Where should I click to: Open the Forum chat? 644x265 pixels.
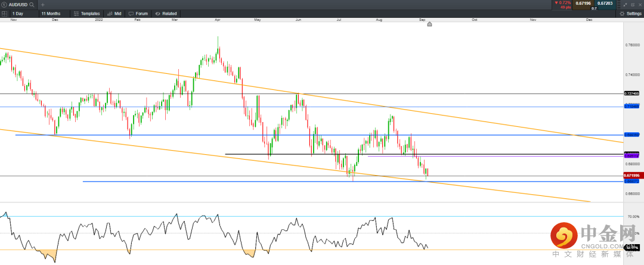(138, 13)
